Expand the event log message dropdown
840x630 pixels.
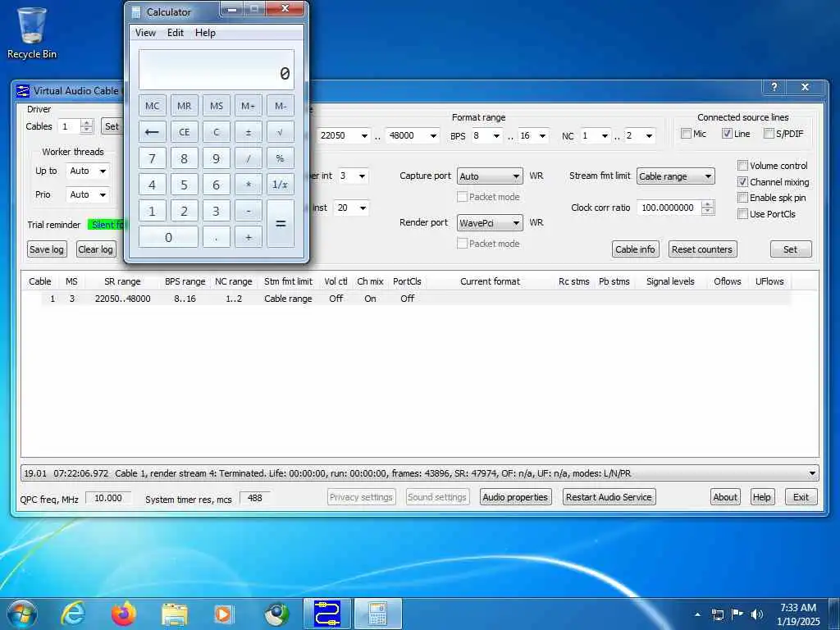click(x=812, y=473)
